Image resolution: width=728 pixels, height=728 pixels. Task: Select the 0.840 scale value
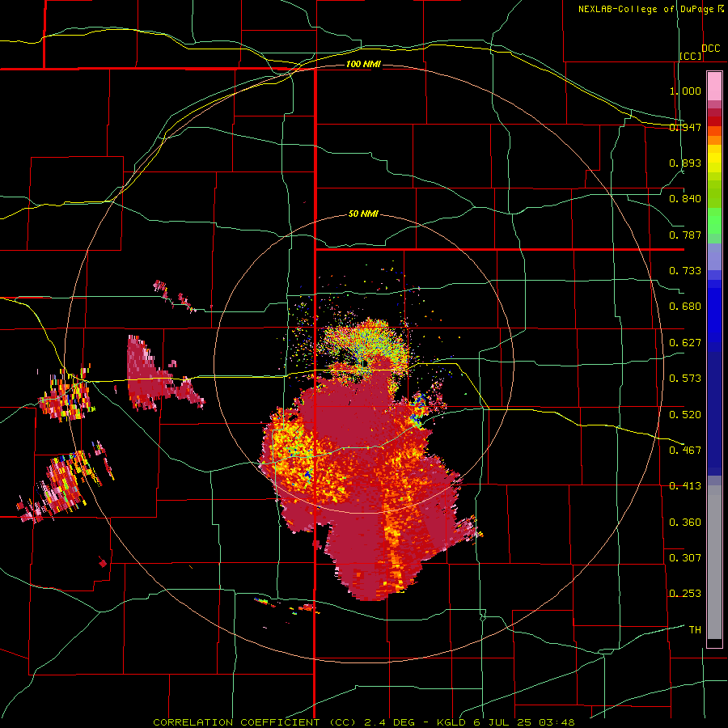pyautogui.click(x=685, y=199)
